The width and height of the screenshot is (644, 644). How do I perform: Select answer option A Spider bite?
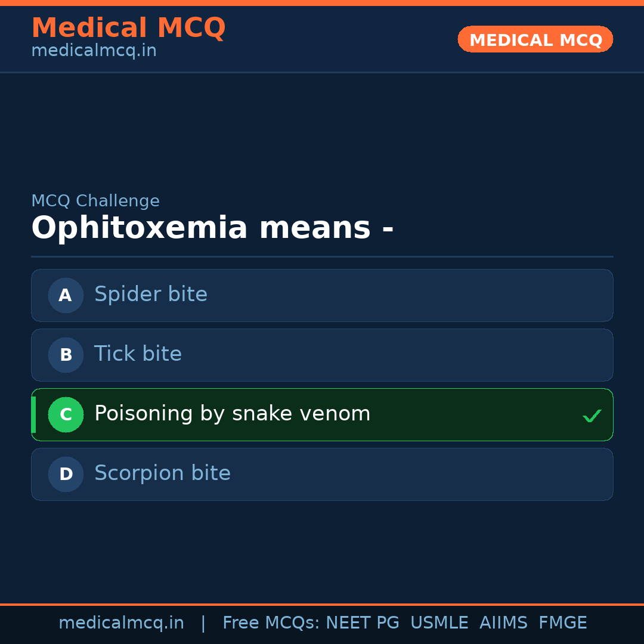pos(322,295)
